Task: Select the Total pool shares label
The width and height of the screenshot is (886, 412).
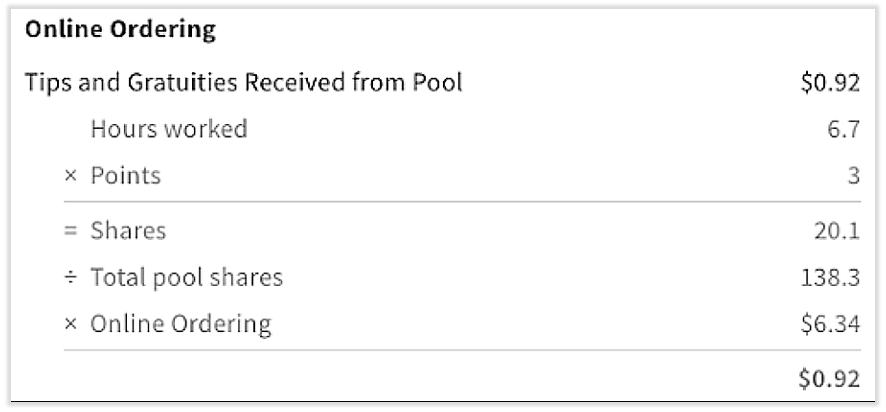Action: [x=187, y=277]
